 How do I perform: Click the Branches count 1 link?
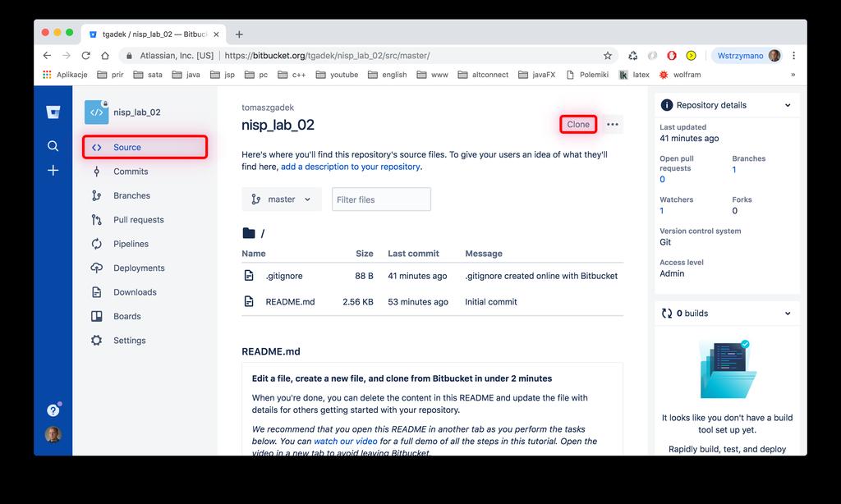click(x=734, y=169)
